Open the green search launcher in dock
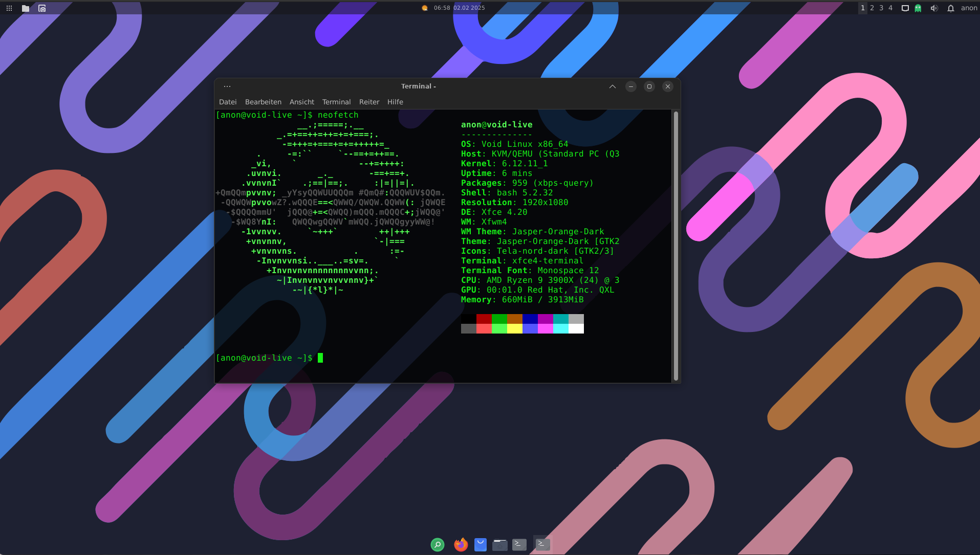Screen dimensions: 980x555 (x=437, y=545)
